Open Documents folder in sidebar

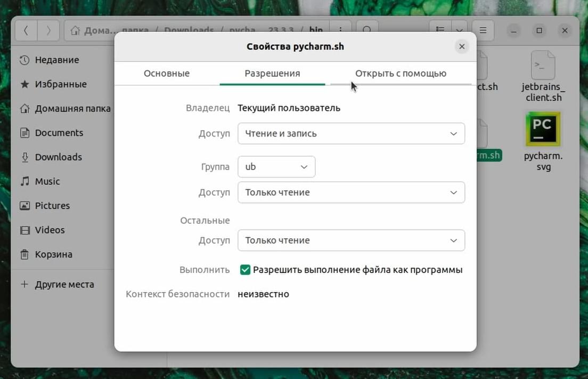51,133
